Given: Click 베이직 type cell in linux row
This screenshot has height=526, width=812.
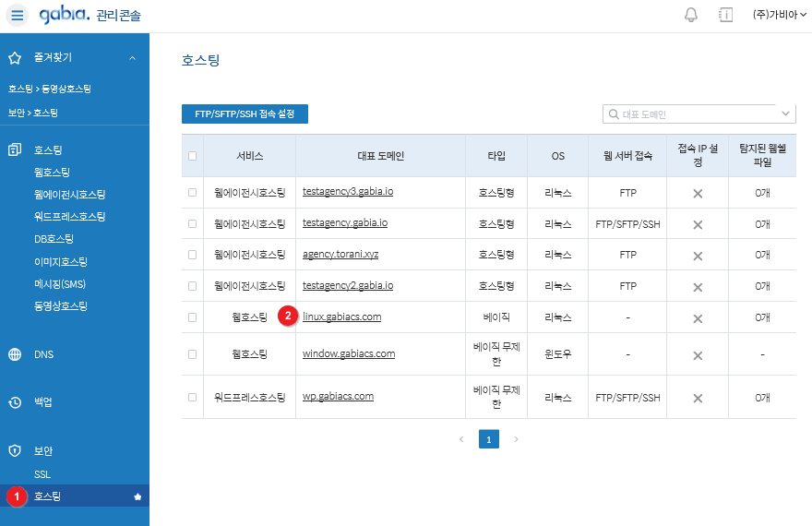Looking at the screenshot, I should pos(496,317).
